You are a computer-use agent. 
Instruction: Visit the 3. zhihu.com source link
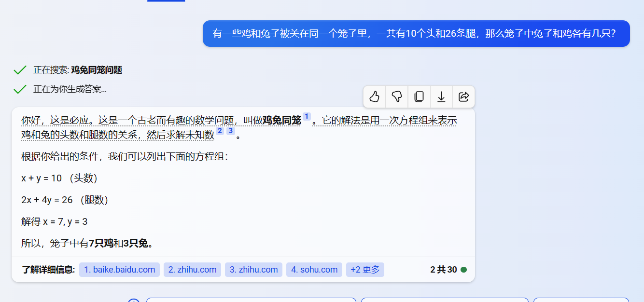coord(253,270)
